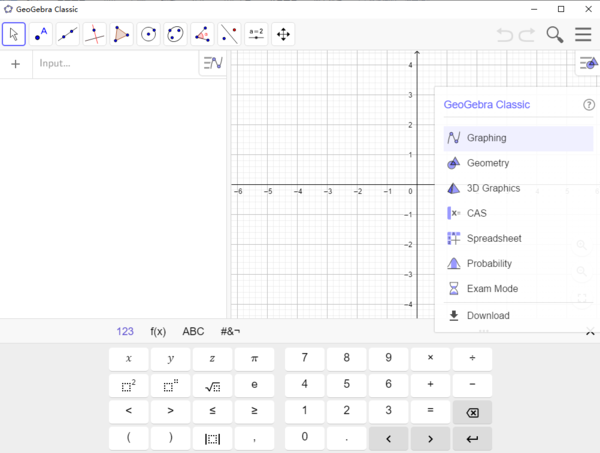The width and height of the screenshot is (600, 453).
Task: Open the 3D Graphics perspective
Action: coord(493,188)
